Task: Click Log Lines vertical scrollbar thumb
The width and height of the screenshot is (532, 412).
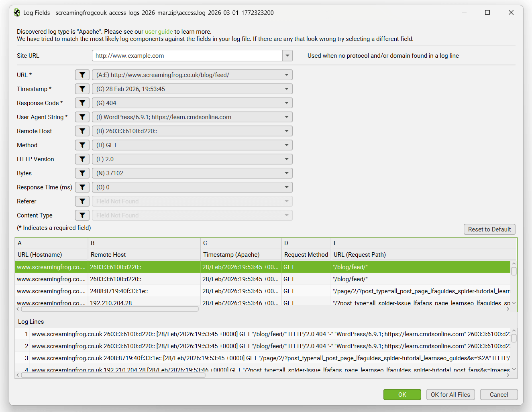Action: coord(514,339)
